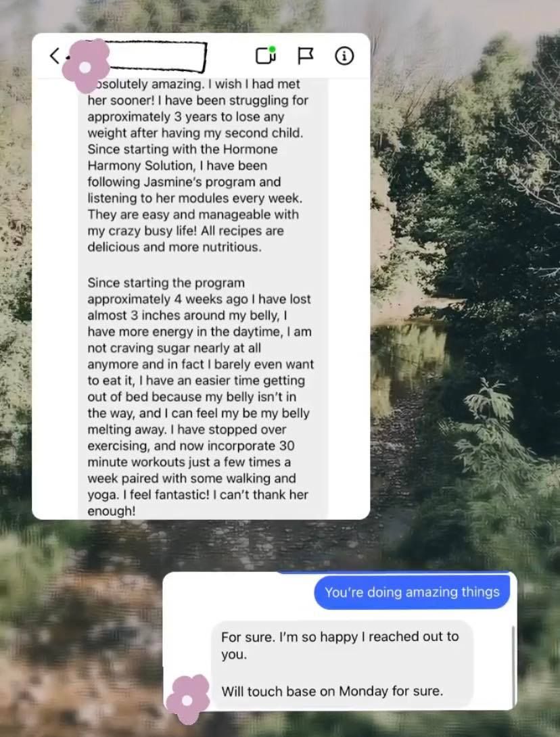
Task: Click the "All recipes are delicious" sentence
Action: tap(185, 239)
